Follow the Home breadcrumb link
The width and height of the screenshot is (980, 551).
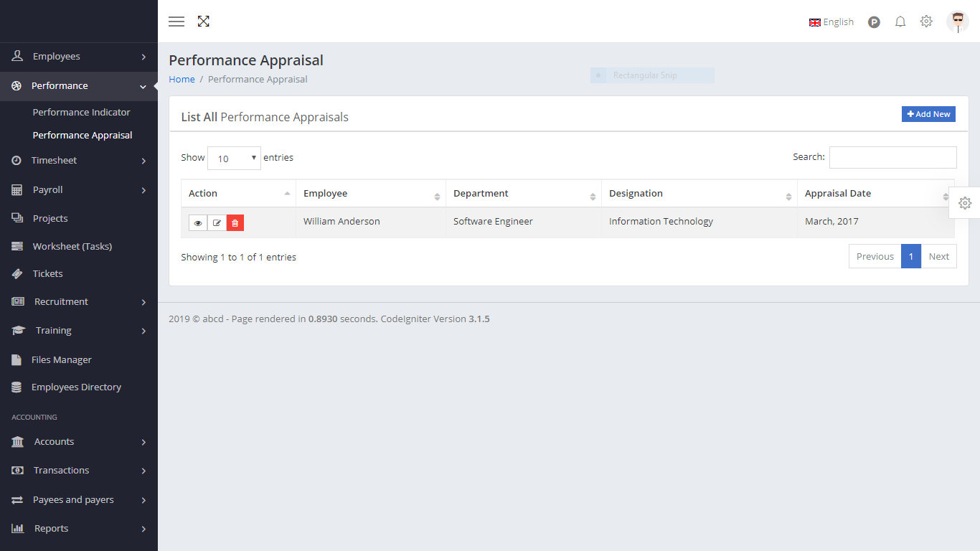[182, 80]
